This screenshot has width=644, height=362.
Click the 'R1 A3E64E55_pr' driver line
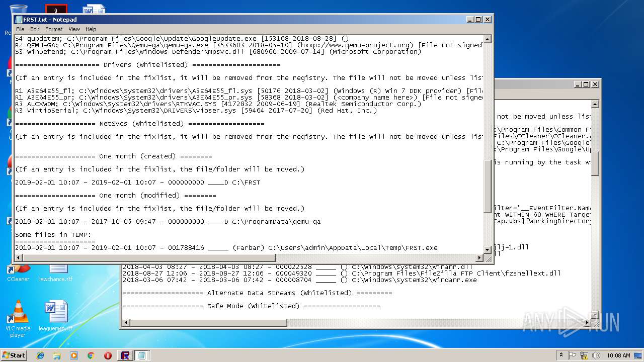click(249, 97)
